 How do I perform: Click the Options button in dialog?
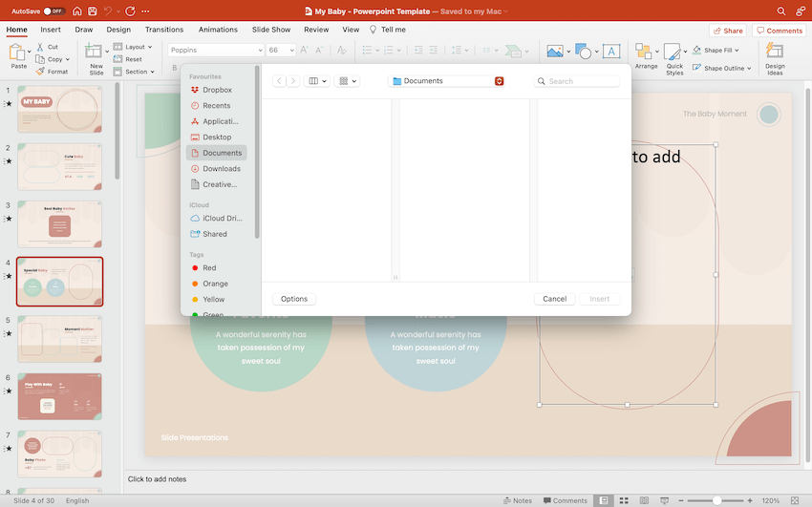(x=294, y=299)
